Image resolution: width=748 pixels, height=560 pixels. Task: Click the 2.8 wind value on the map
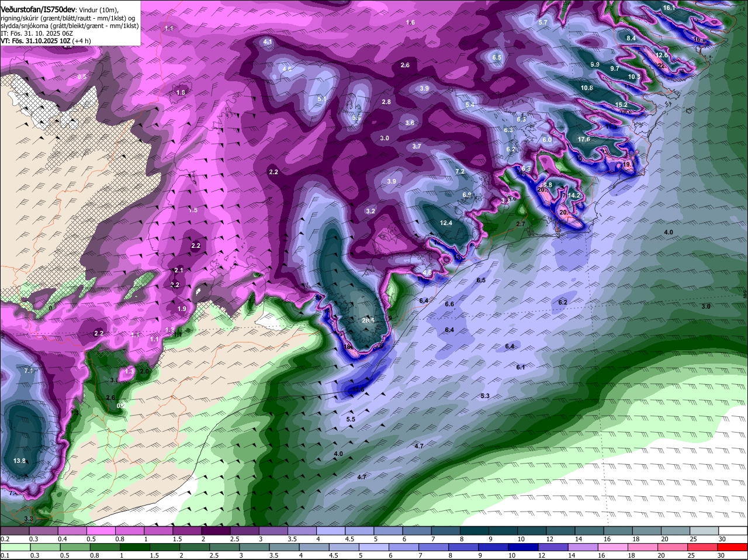pos(386,102)
